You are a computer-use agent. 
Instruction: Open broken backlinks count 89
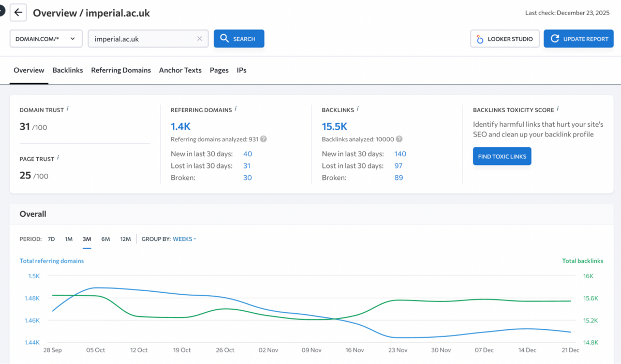pyautogui.click(x=398, y=177)
